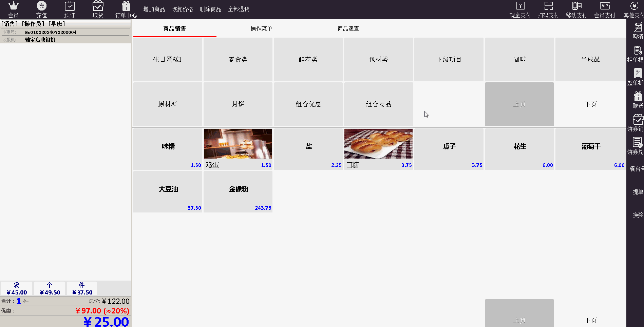Choose 会员支付 VIP payment icon
This screenshot has width=644, height=327.
pos(605,9)
